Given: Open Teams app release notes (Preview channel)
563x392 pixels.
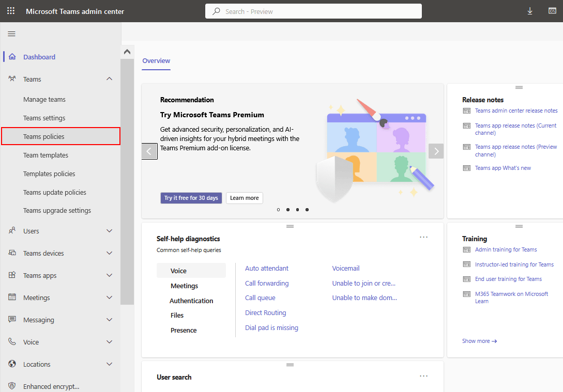Looking at the screenshot, I should click(516, 151).
